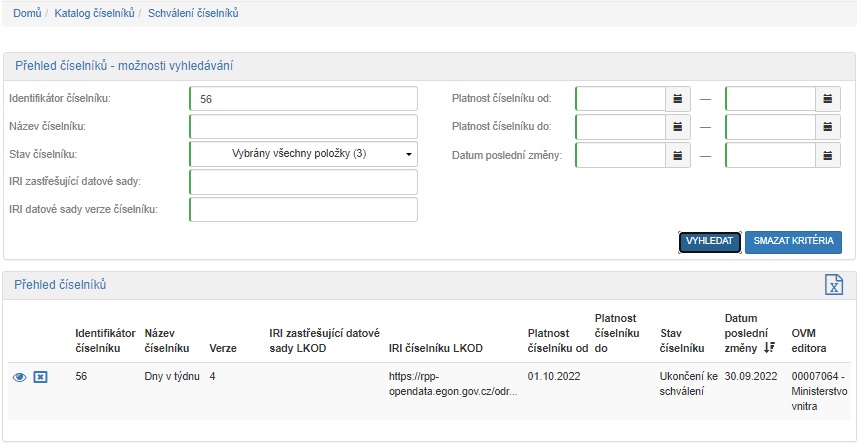Open the Schválení číselníků breadcrumb
This screenshot has height=444, width=860.
(x=192, y=14)
